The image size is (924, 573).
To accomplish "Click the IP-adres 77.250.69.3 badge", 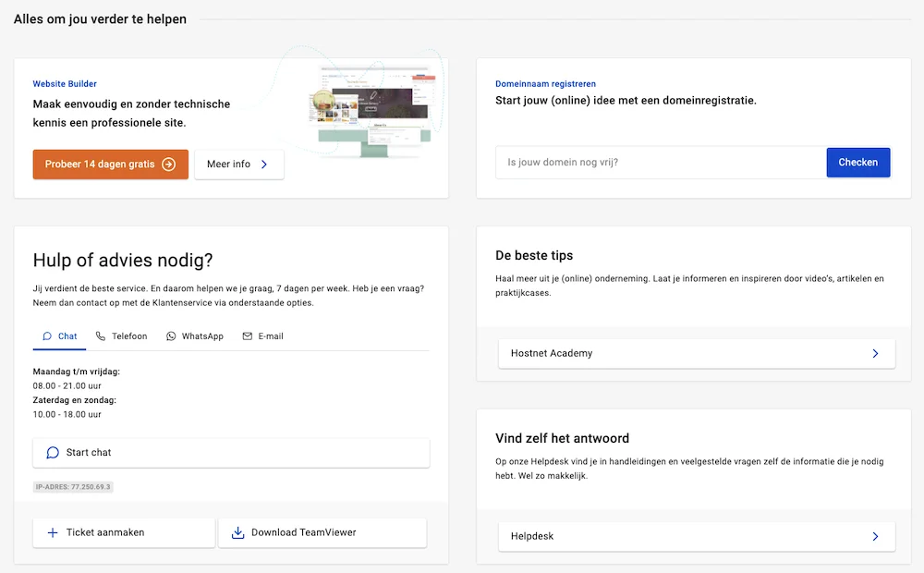I will 73,486.
